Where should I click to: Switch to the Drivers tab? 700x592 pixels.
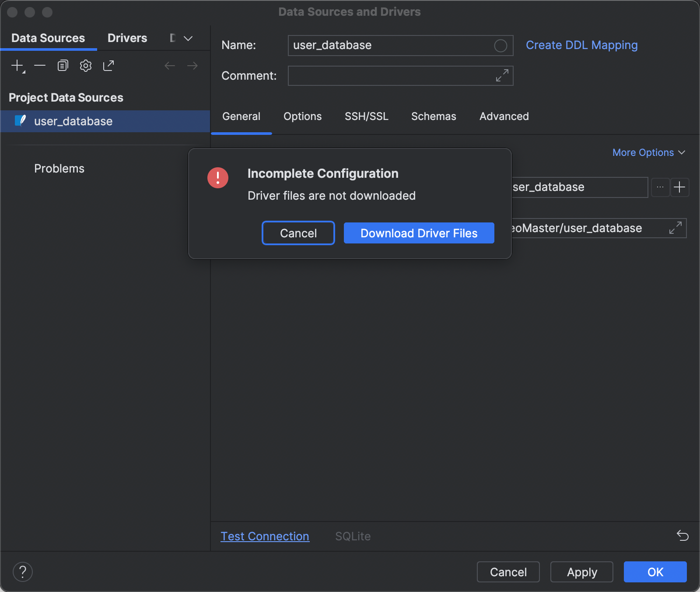point(127,38)
